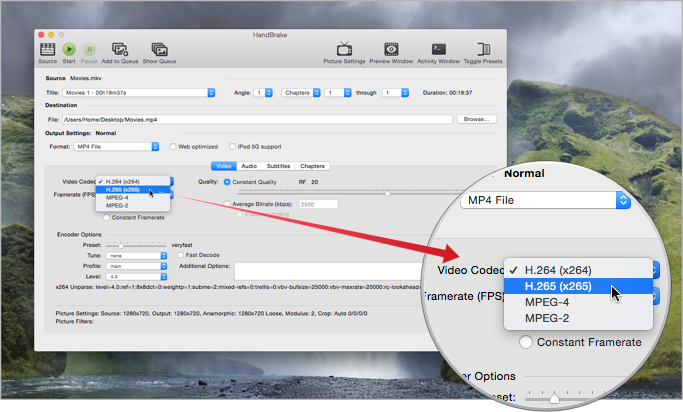Open the Title dropdown Movies 1
The image size is (683, 412).
click(x=139, y=93)
